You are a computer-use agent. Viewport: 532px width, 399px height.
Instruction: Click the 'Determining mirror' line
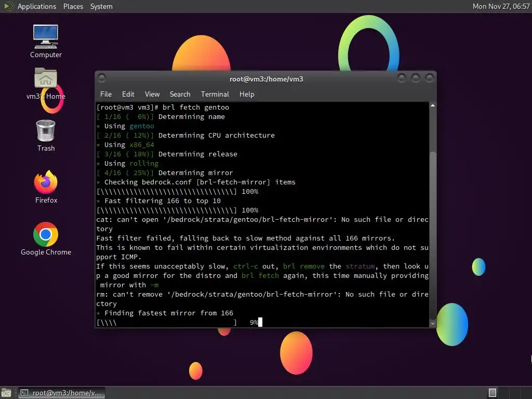point(196,172)
